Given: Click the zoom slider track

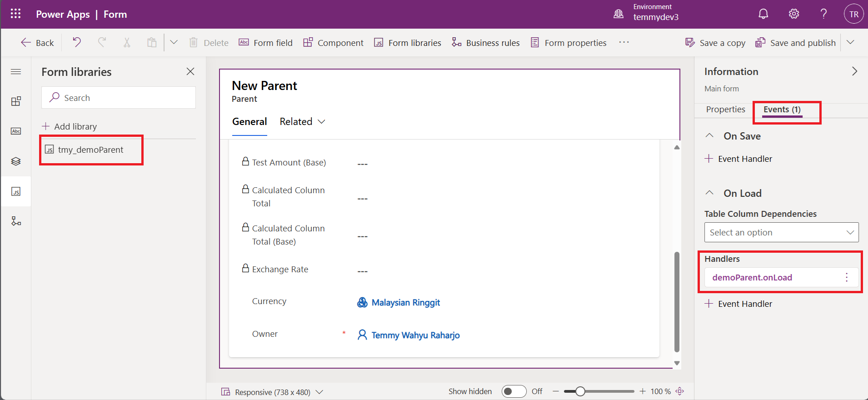Looking at the screenshot, I should coord(599,391).
